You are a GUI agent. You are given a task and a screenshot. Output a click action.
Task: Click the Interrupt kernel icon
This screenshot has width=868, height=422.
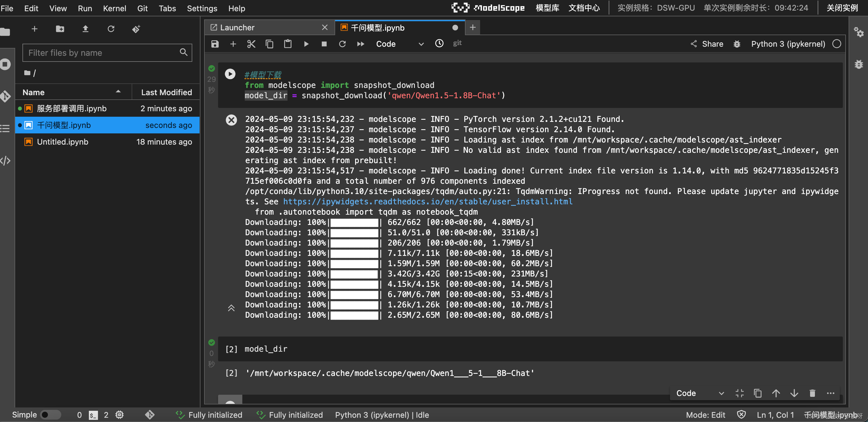[x=323, y=44]
